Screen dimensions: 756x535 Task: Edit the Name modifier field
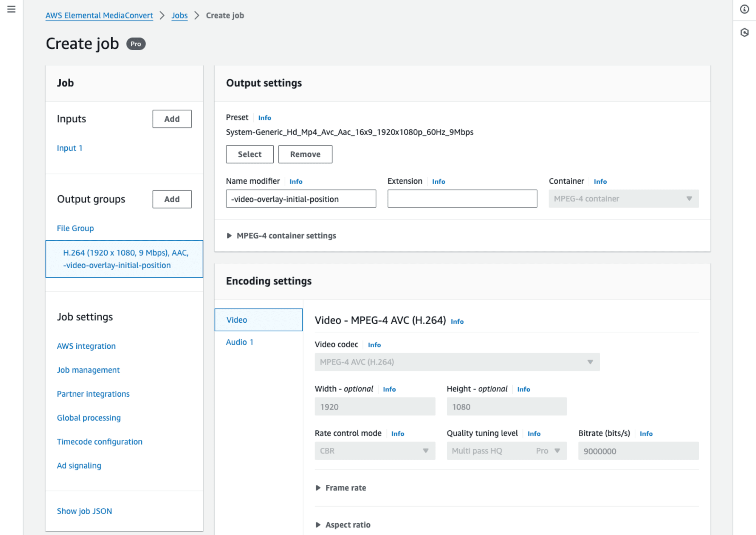pyautogui.click(x=301, y=199)
